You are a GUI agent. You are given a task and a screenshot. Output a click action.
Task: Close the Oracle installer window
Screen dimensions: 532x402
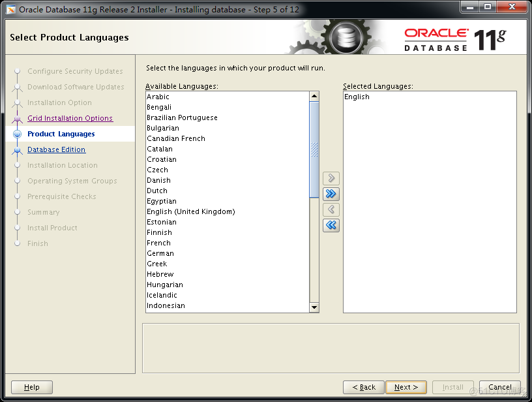(x=512, y=7)
